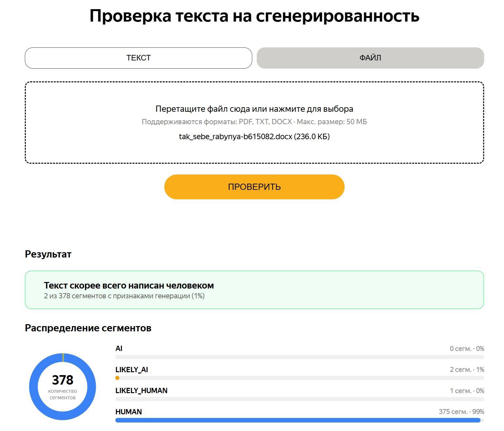Click the orange dot on LIKELY_AI bar
This screenshot has width=504, height=431.
pyautogui.click(x=117, y=378)
